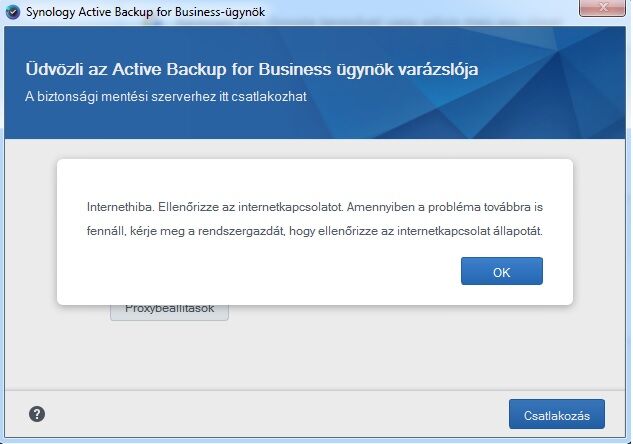This screenshot has width=633, height=444.
Task: Click the blank white space left of OK
Action: point(258,271)
